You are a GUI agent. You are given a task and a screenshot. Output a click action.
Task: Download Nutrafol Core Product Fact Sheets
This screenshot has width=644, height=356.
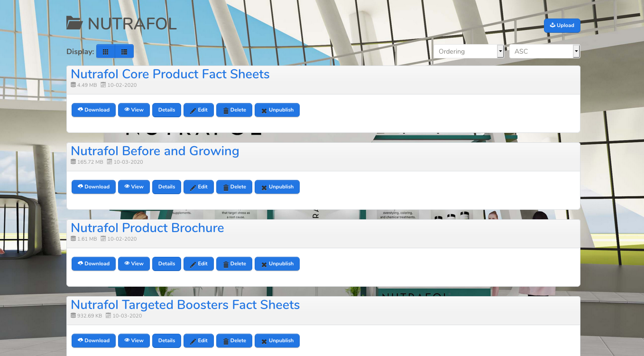(93, 110)
